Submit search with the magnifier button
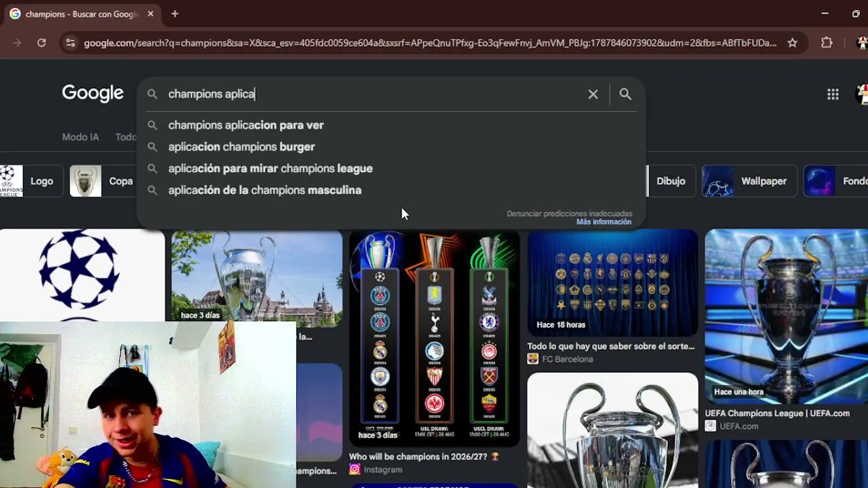 625,94
